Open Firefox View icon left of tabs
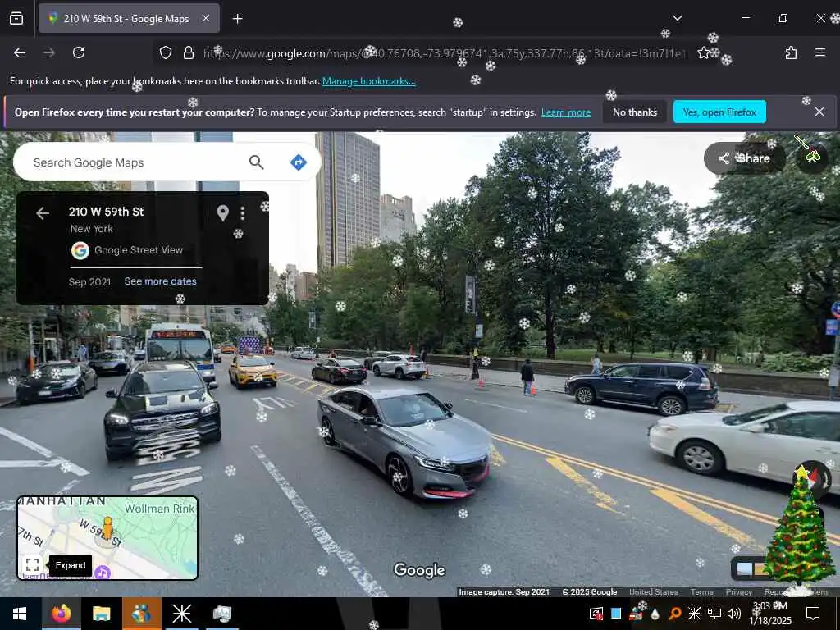This screenshot has width=840, height=630. (16, 19)
